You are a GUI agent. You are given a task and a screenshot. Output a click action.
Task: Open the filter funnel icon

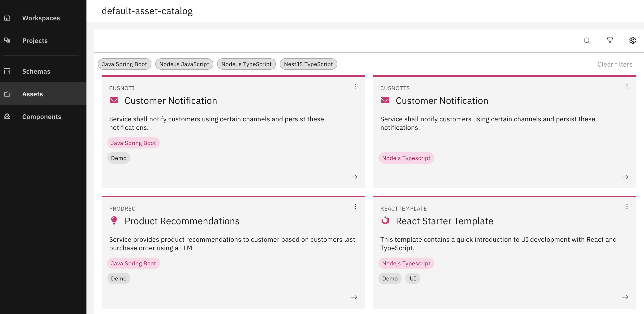click(x=610, y=40)
